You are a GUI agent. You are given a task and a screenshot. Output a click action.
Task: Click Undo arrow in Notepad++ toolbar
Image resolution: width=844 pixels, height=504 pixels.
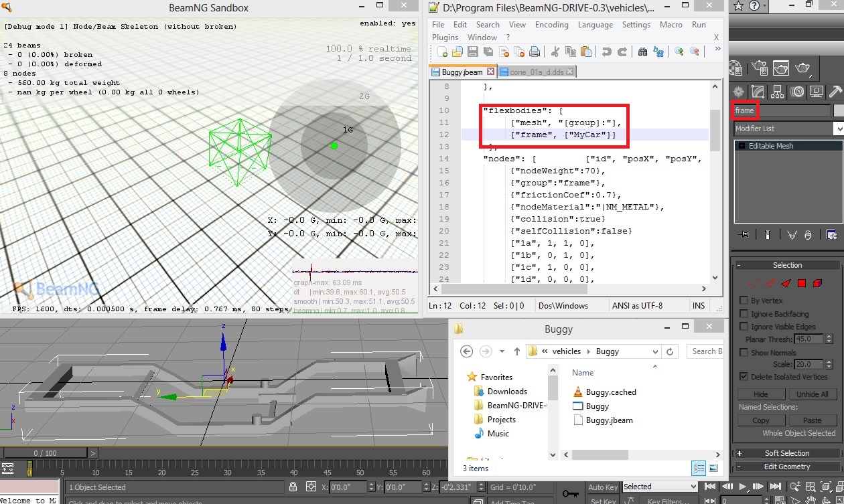(x=606, y=52)
